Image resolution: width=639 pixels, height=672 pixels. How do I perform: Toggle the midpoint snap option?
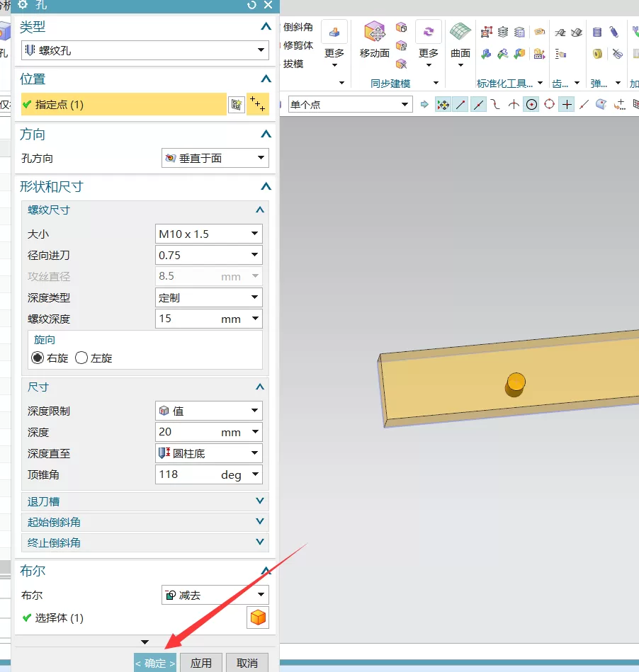pyautogui.click(x=479, y=104)
